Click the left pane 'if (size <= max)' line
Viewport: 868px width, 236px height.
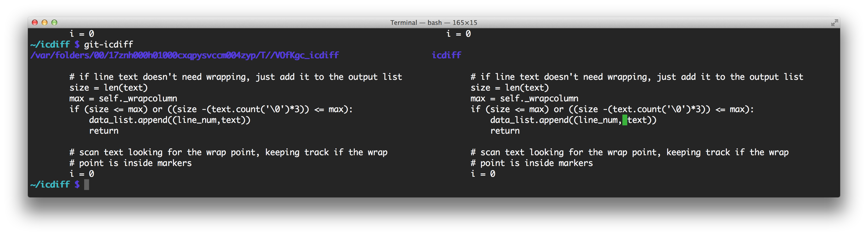click(x=211, y=109)
